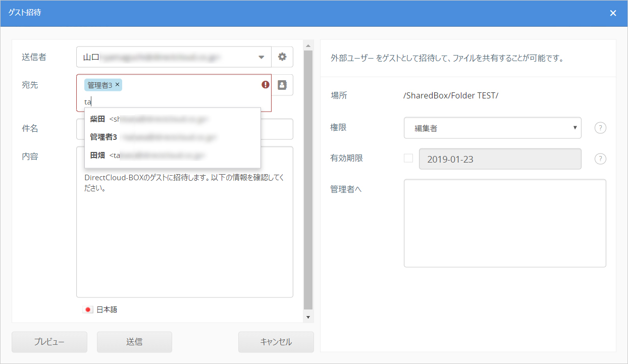Click the プレビュー preview button
Image resolution: width=628 pixels, height=364 pixels.
pyautogui.click(x=49, y=342)
